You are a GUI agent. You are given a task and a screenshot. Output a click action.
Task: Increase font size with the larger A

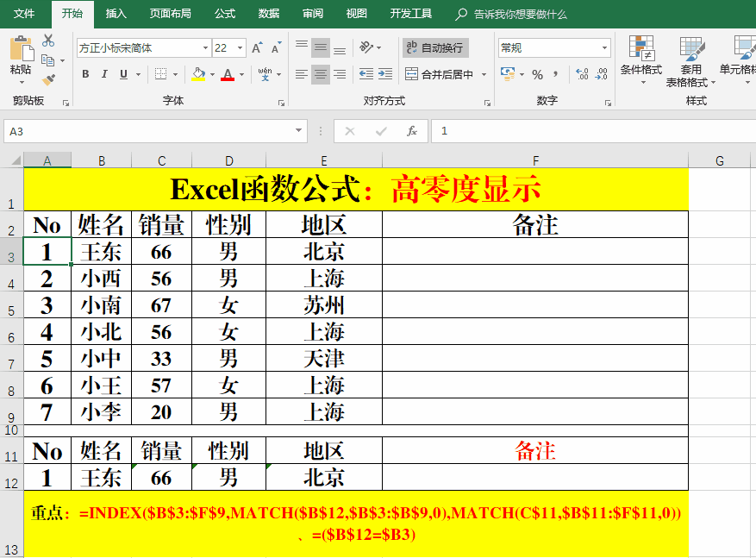tap(257, 47)
